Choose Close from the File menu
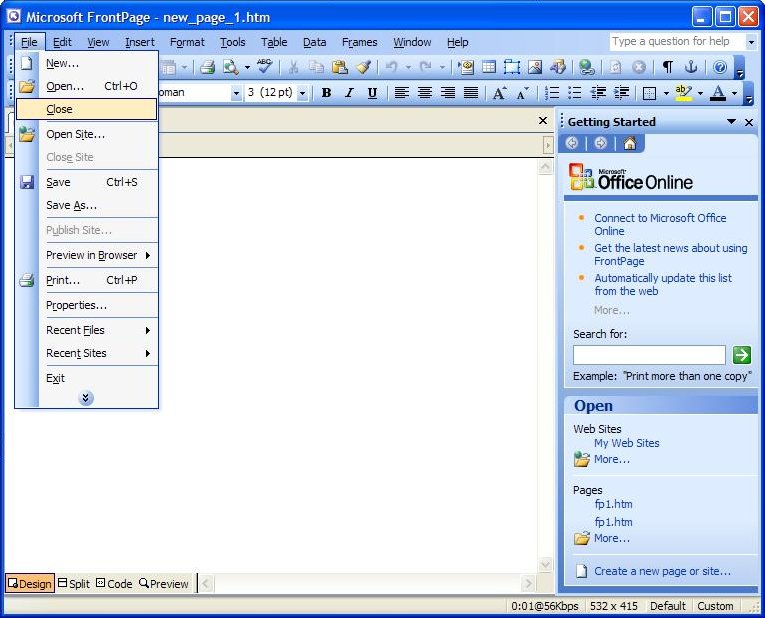The width and height of the screenshot is (765, 618). coord(86,109)
